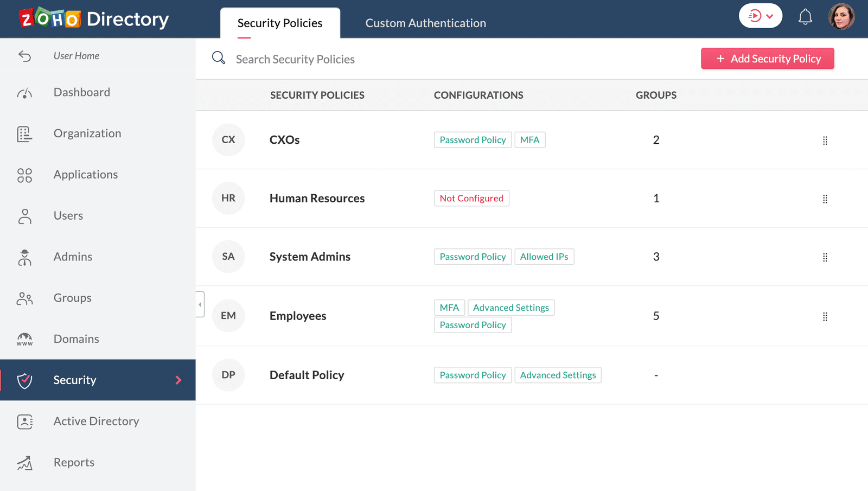Click Add Security Policy button
Viewport: 868px width, 491px height.
click(x=767, y=59)
